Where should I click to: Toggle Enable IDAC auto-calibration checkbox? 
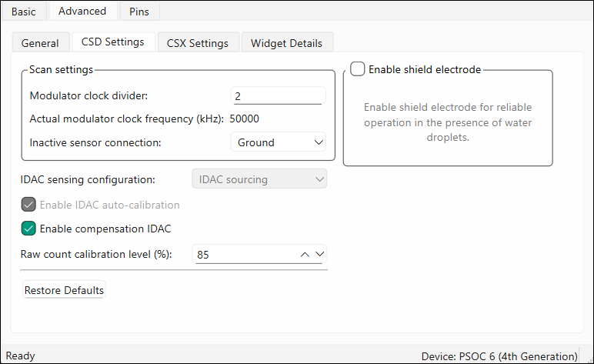tap(29, 205)
